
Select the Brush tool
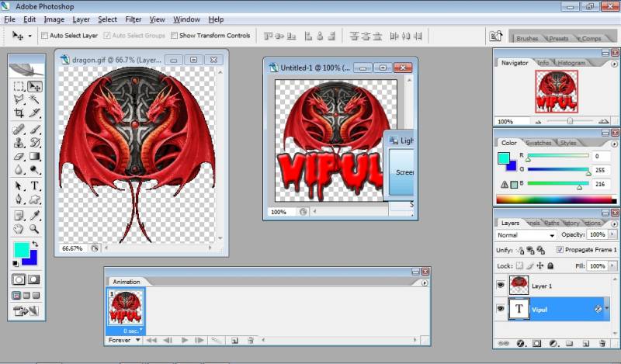tap(35, 129)
